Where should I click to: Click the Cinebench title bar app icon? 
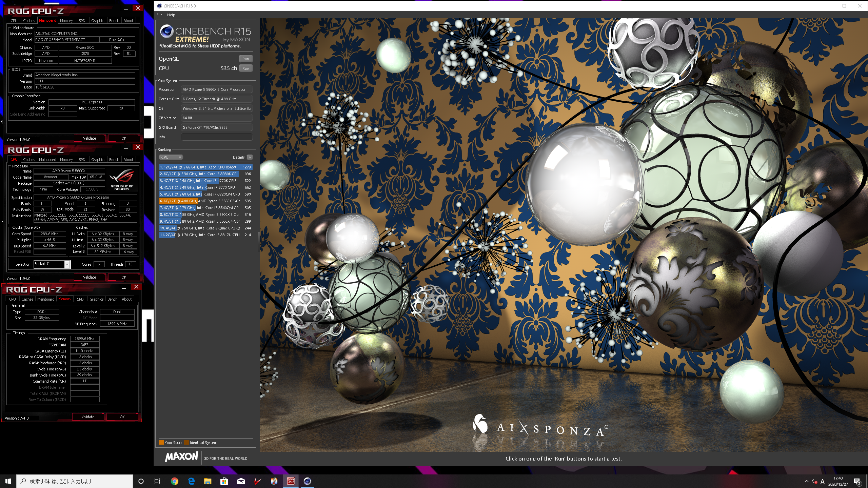[159, 6]
